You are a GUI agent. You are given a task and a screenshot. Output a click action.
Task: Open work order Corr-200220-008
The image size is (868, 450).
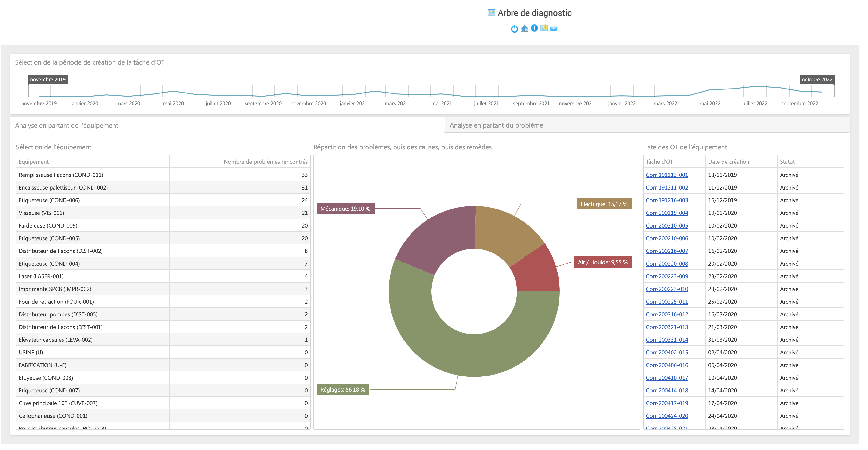click(x=667, y=264)
